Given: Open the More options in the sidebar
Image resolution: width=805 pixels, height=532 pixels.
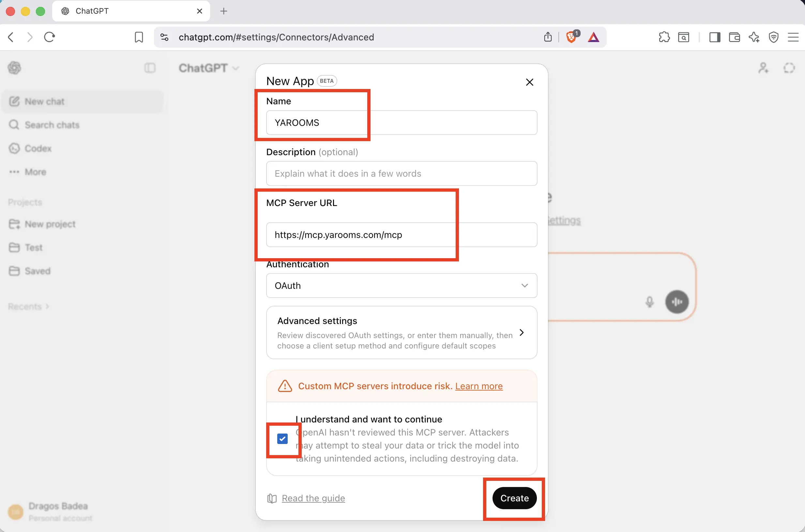Looking at the screenshot, I should click(35, 172).
